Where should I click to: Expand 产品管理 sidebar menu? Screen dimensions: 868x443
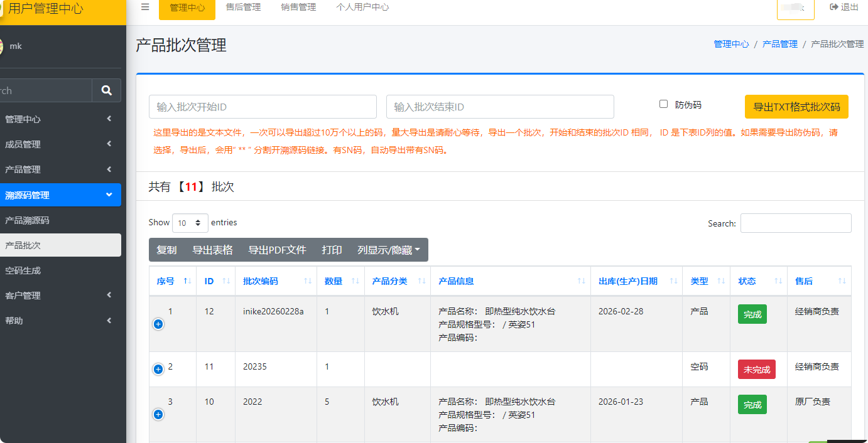[60, 169]
